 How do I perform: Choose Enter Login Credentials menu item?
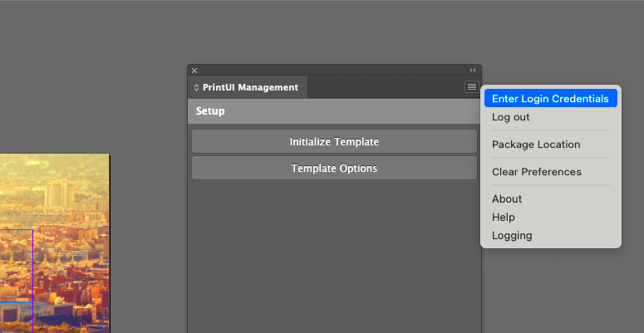(x=550, y=99)
